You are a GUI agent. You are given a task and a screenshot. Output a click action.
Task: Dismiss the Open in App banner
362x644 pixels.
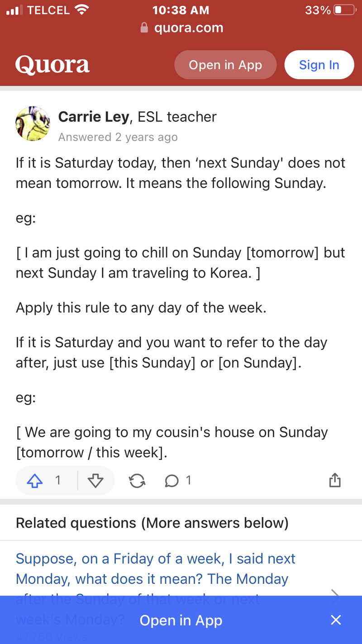point(336,620)
